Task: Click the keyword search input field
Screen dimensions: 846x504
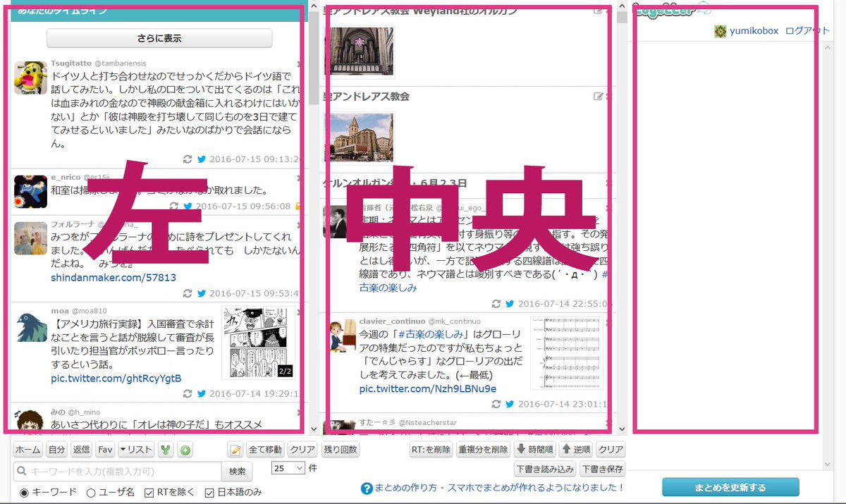Action: (x=118, y=472)
